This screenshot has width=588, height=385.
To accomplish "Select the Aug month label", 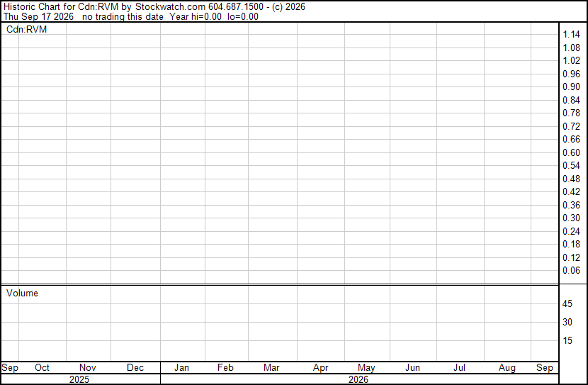I will tap(507, 367).
